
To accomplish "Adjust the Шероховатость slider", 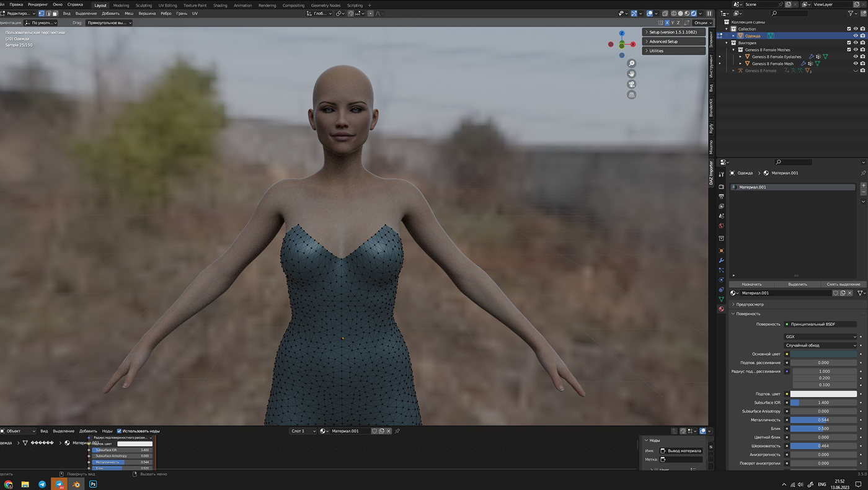I will pyautogui.click(x=823, y=446).
